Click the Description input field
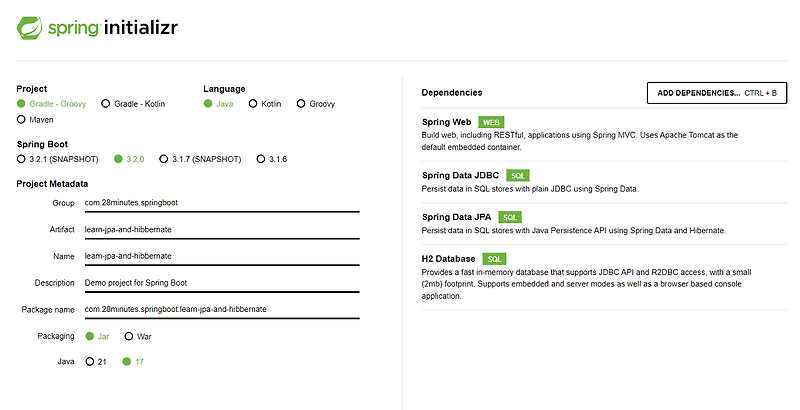Screen dimensions: 800x410 click(x=220, y=283)
